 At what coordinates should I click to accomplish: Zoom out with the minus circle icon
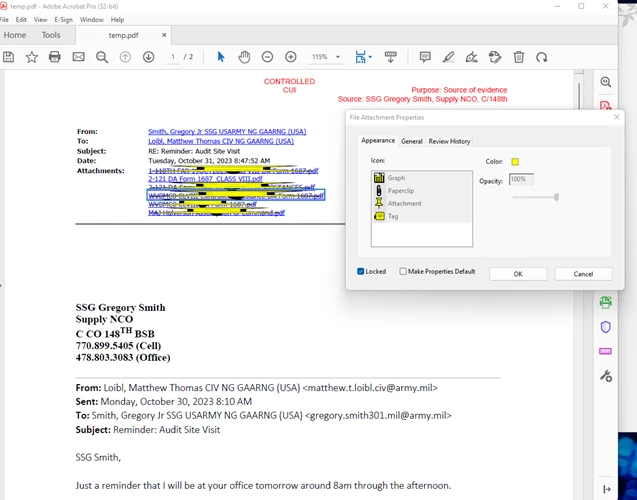[x=267, y=57]
